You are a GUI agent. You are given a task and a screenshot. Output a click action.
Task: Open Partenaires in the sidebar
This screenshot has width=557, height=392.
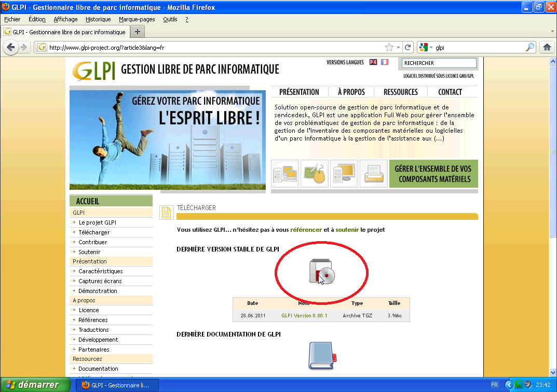tap(94, 349)
